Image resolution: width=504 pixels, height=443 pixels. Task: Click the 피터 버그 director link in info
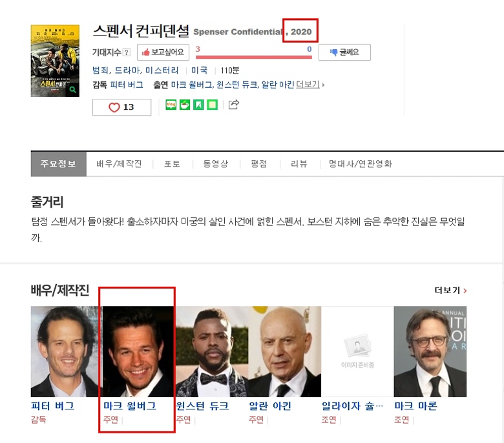pos(127,85)
